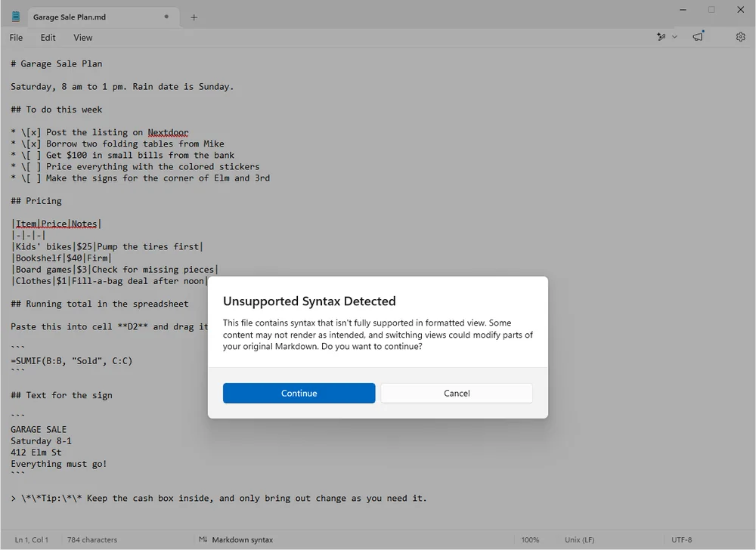
Task: Click the =SUMIF formula line
Action: click(71, 361)
